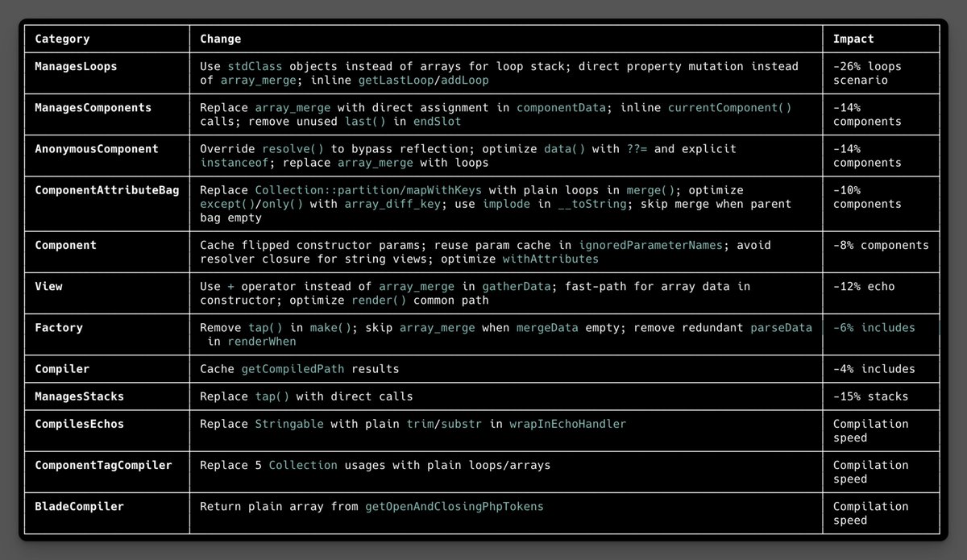Click 'componentData' in the ManagesComponents change
Screen dimensions: 967x560
coord(562,107)
